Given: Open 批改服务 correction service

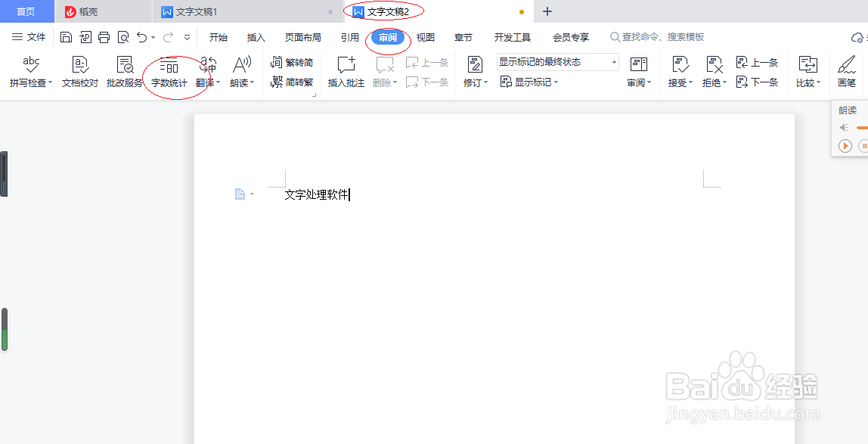Looking at the screenshot, I should pos(124,72).
